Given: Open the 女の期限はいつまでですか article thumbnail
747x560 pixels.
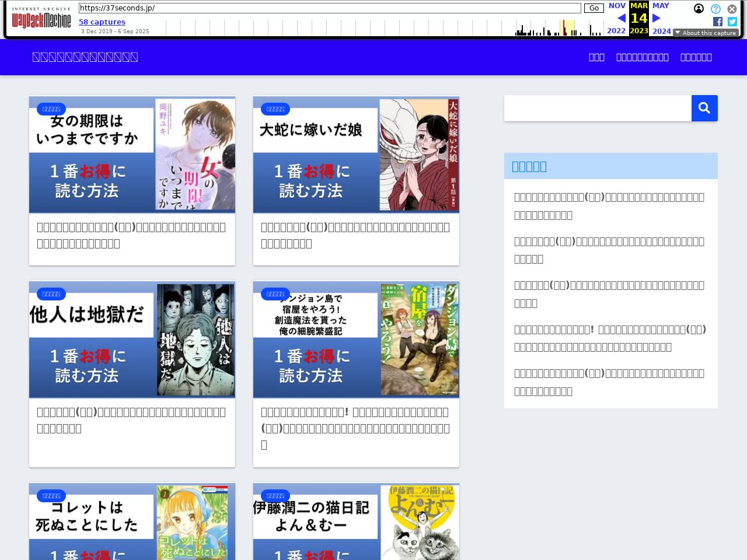Looking at the screenshot, I should point(132,155).
